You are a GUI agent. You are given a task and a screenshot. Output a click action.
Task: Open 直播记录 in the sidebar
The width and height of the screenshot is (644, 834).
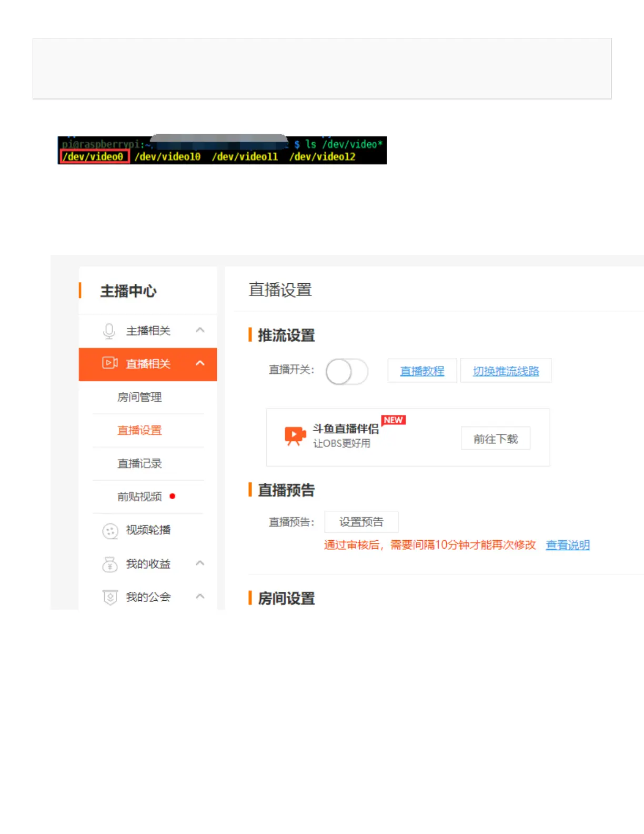tap(139, 463)
